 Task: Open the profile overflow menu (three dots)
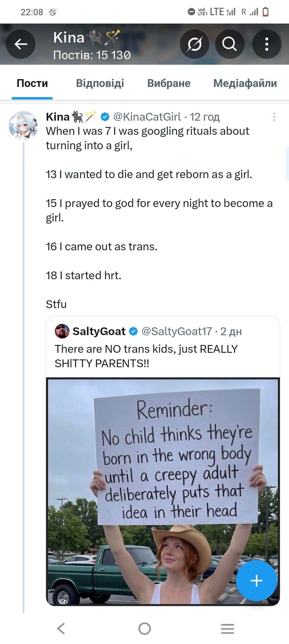click(x=267, y=44)
